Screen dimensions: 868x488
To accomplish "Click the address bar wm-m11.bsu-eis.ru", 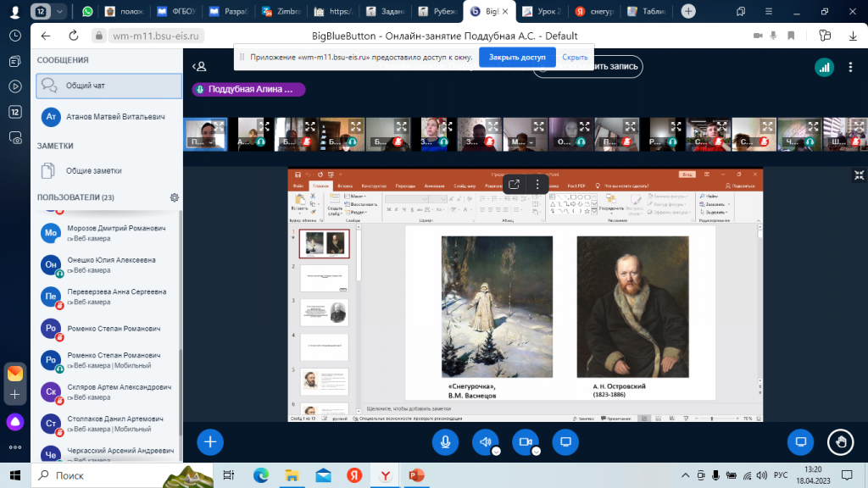I will pyautogui.click(x=156, y=36).
